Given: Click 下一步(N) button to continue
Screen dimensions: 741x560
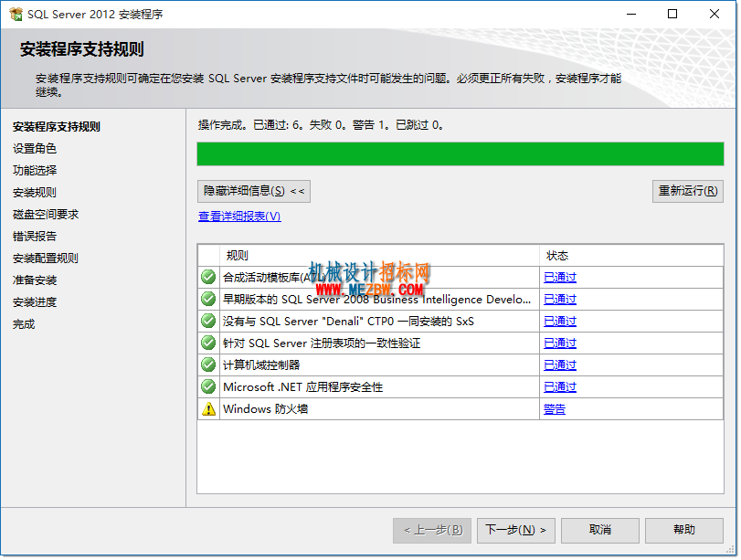Looking at the screenshot, I should (x=516, y=530).
